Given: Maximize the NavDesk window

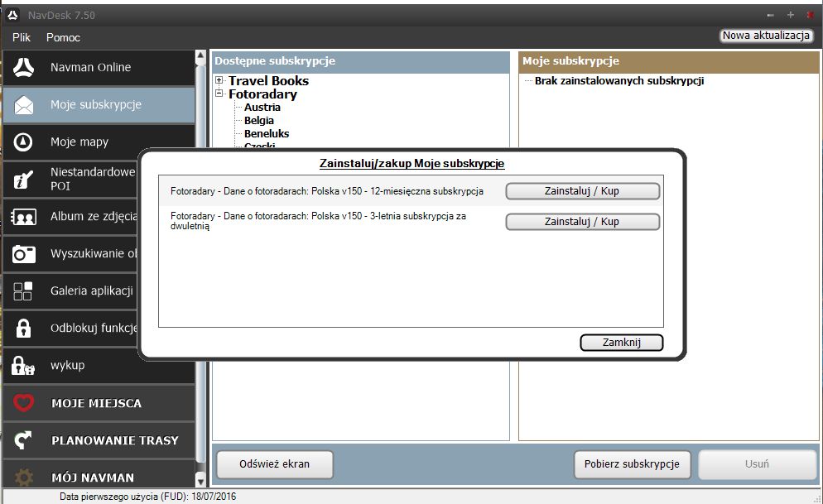Looking at the screenshot, I should click(x=791, y=15).
